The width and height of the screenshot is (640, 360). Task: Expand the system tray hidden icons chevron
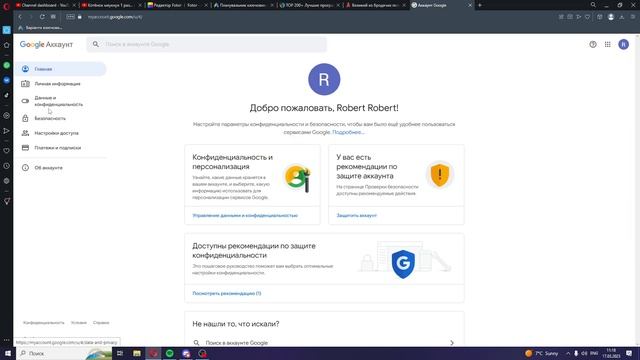point(567,353)
